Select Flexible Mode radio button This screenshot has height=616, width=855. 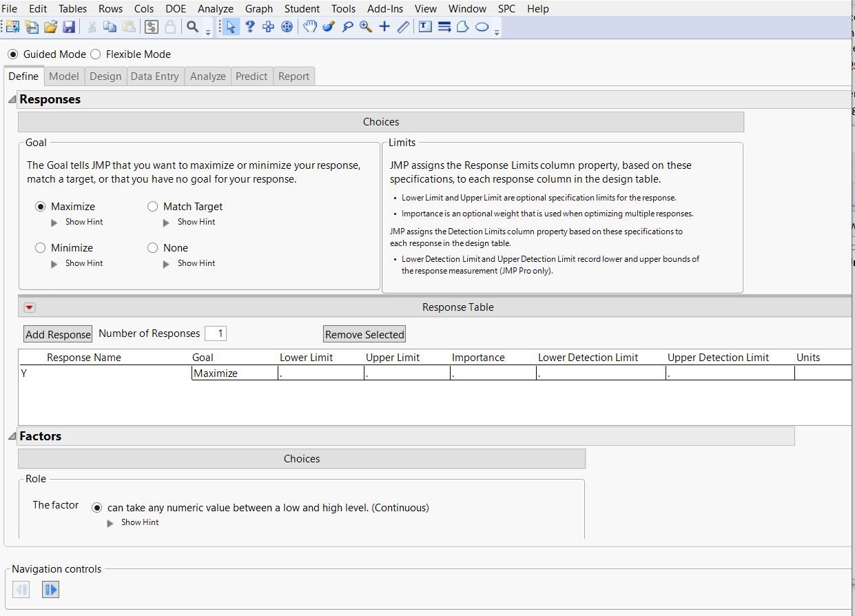point(96,54)
